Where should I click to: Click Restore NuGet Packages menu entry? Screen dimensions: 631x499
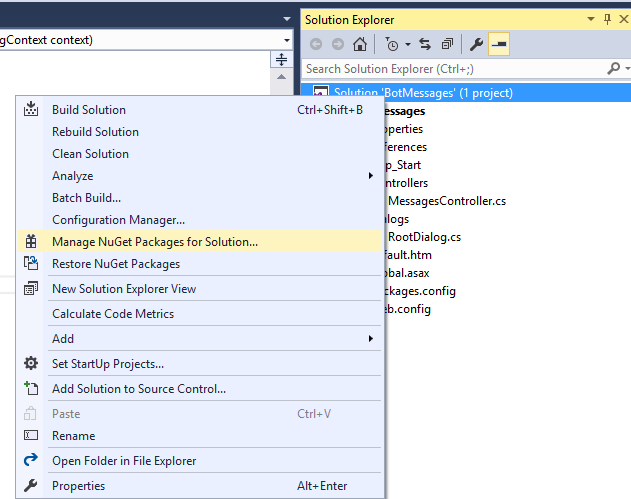click(116, 264)
